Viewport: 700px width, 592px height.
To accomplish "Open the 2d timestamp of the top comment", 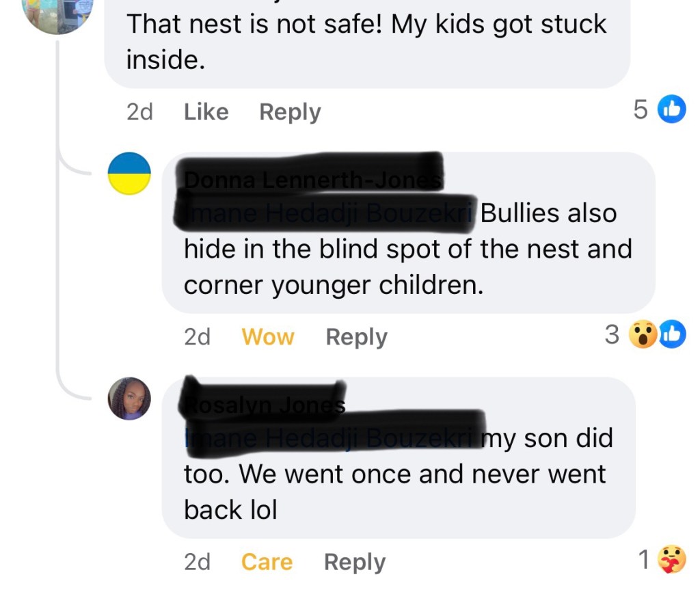I will click(x=139, y=111).
